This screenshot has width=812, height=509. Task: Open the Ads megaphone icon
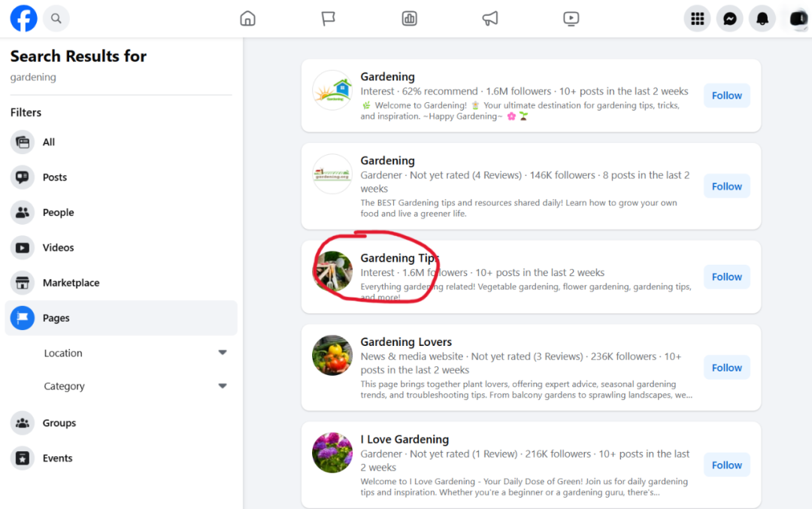pos(490,19)
